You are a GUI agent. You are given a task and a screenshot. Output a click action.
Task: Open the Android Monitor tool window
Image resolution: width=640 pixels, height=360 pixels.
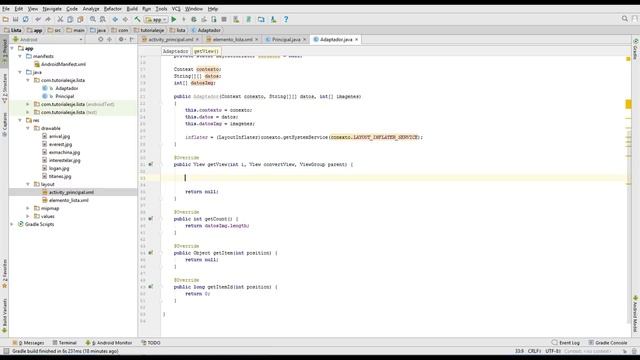pos(109,343)
